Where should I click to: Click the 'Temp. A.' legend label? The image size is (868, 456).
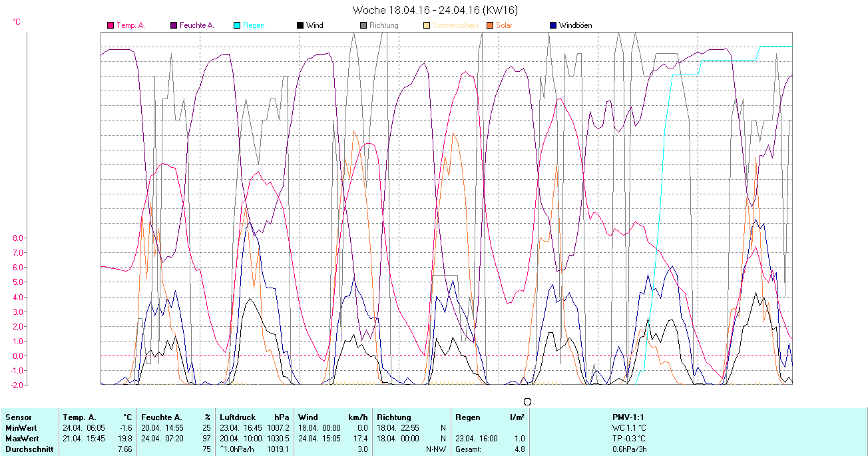point(130,26)
